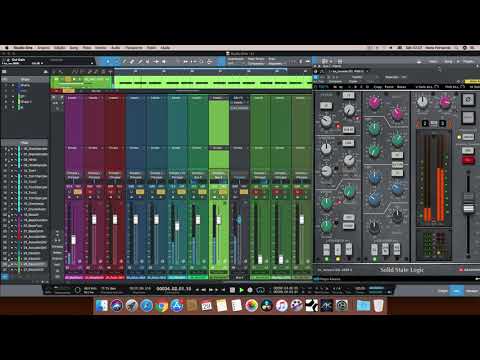
Task: Open iTunes from the Dock
Action: click(282, 305)
